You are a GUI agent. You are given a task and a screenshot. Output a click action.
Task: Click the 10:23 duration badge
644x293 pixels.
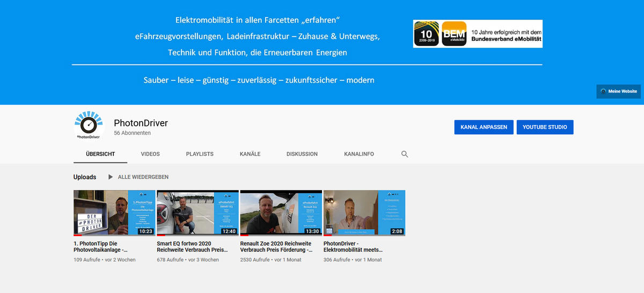pyautogui.click(x=145, y=231)
